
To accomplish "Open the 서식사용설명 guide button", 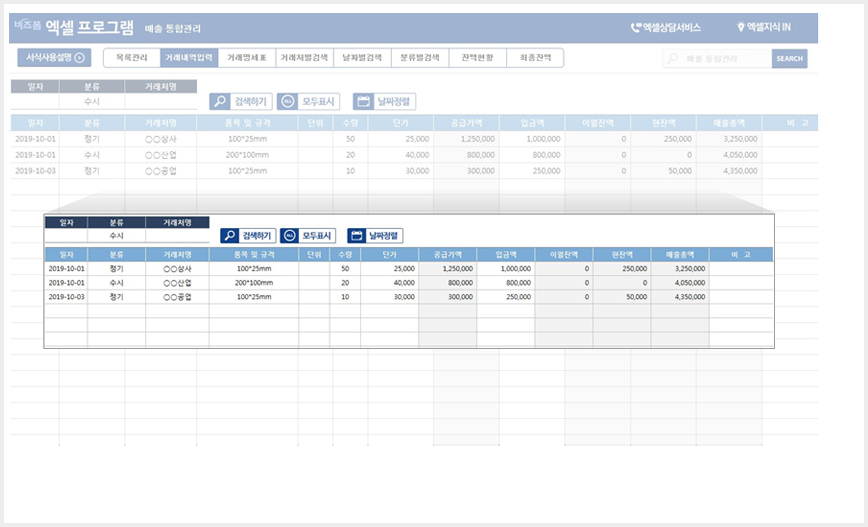I will pos(54,58).
